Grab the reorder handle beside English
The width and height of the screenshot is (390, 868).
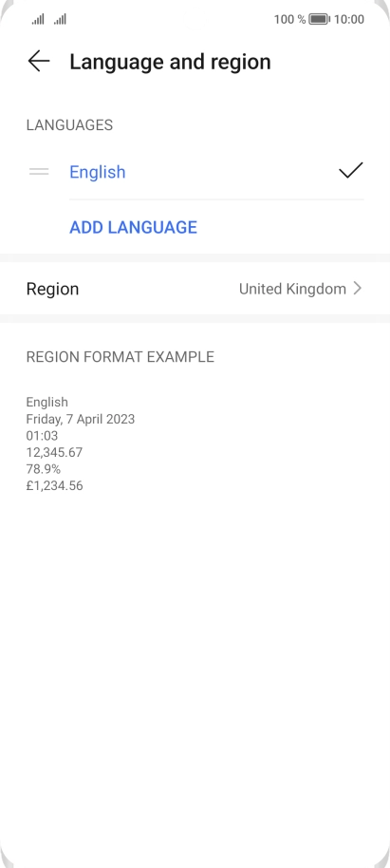39,172
